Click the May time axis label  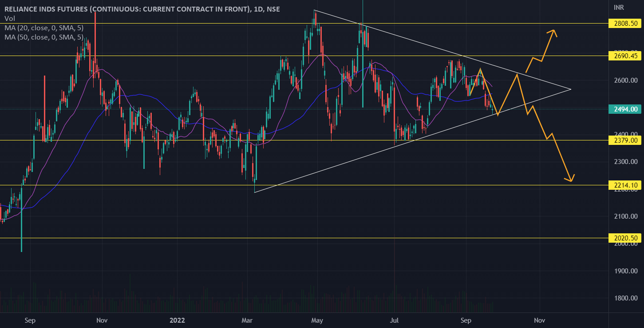(x=317, y=320)
